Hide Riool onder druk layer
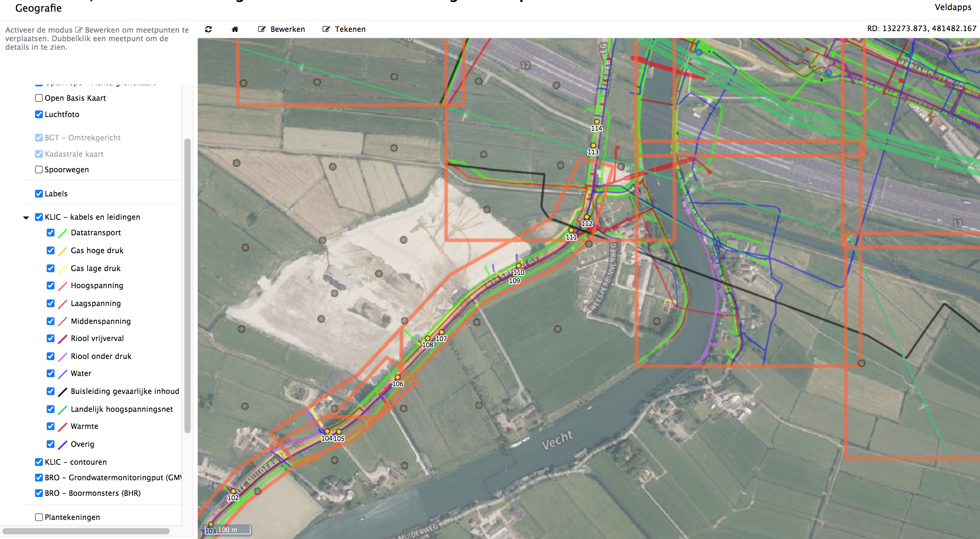 (51, 356)
